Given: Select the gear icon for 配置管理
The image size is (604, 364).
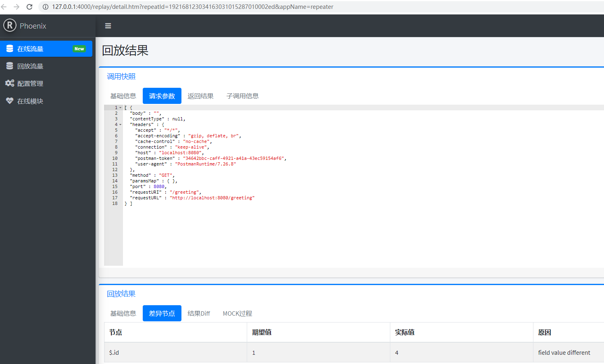Looking at the screenshot, I should tap(10, 83).
